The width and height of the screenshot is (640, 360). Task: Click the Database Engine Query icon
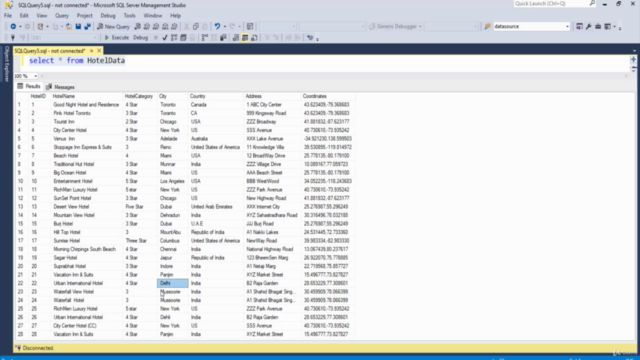coord(138,27)
